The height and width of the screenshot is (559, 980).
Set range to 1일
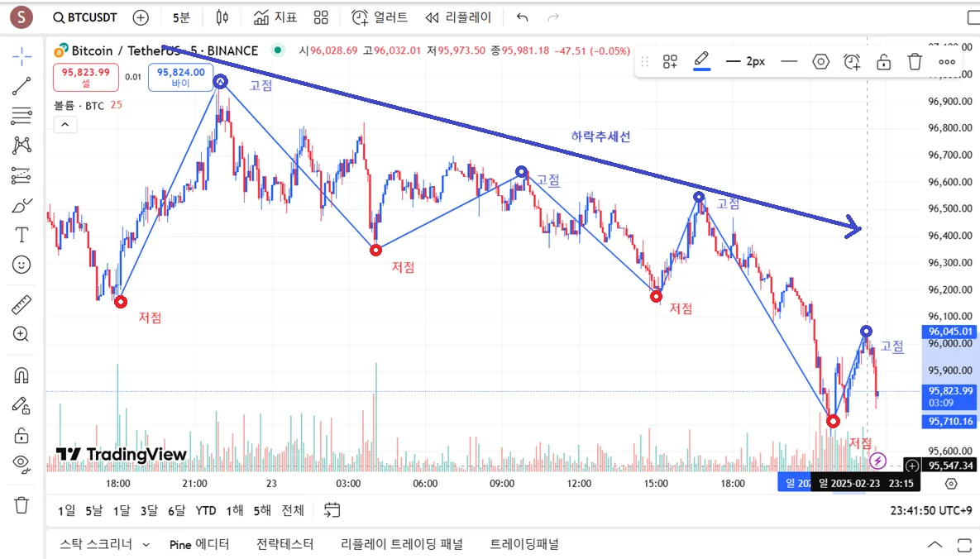(x=66, y=511)
